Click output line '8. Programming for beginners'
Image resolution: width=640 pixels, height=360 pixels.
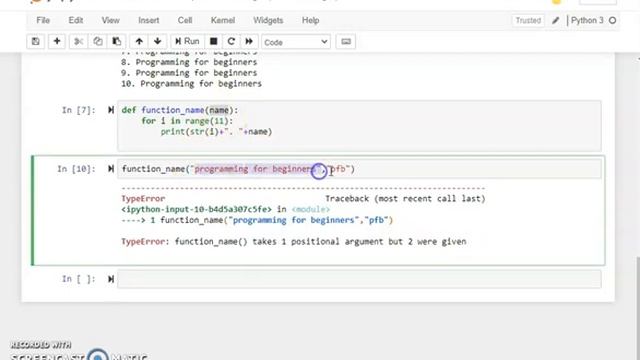point(189,62)
